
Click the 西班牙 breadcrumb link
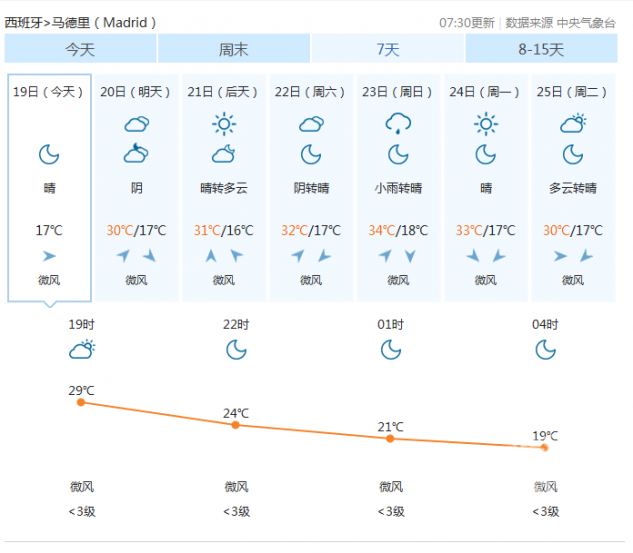[x=23, y=23]
